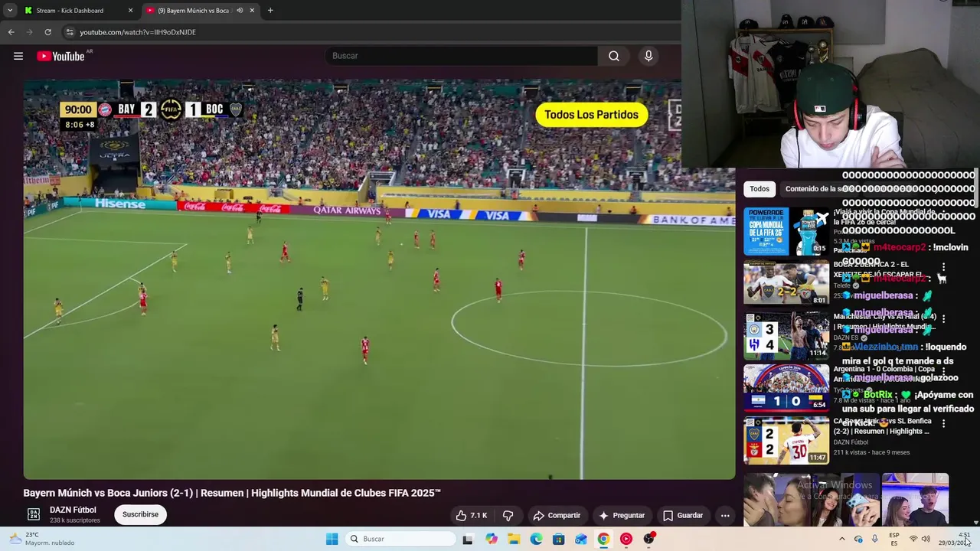Mute the Bayern Múnich tab audio icon
This screenshot has width=980, height=551.
pos(240,11)
